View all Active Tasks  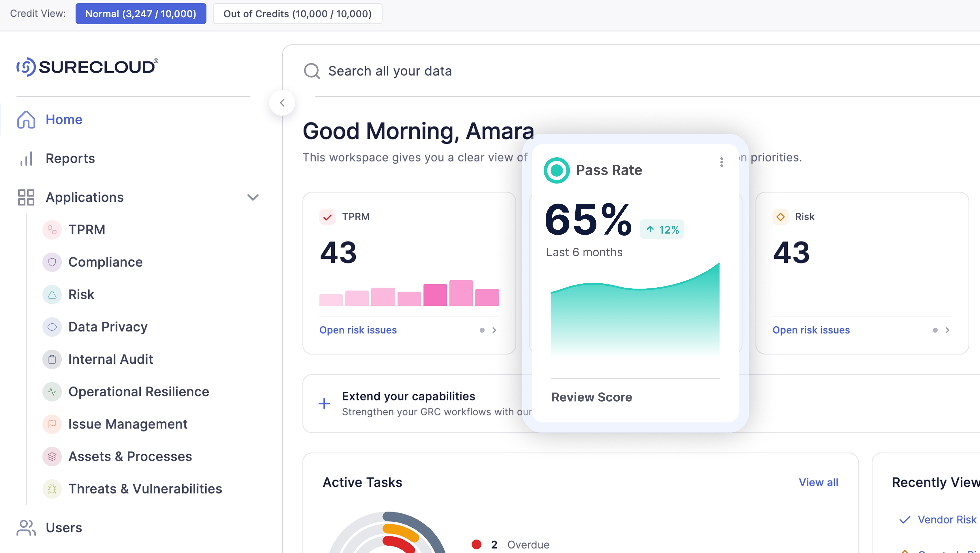[x=818, y=482]
